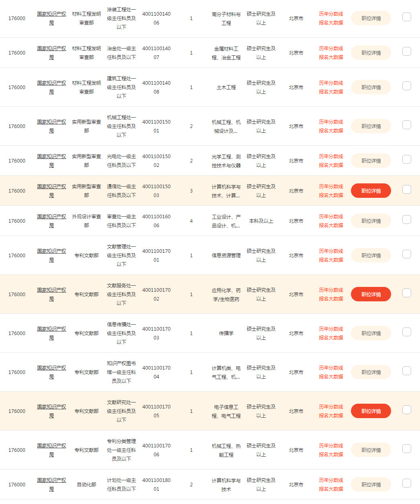Image resolution: width=420 pixels, height=504 pixels.
Task: Tick checkbox for 文献研究处 position row
Action: (407, 410)
